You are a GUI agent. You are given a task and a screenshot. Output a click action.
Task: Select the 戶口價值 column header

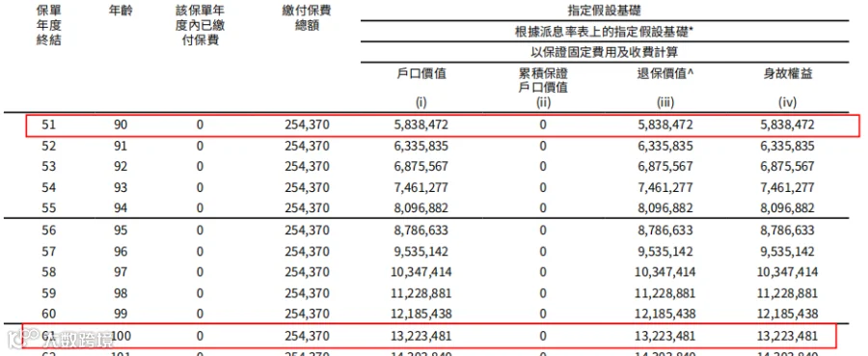click(x=421, y=74)
